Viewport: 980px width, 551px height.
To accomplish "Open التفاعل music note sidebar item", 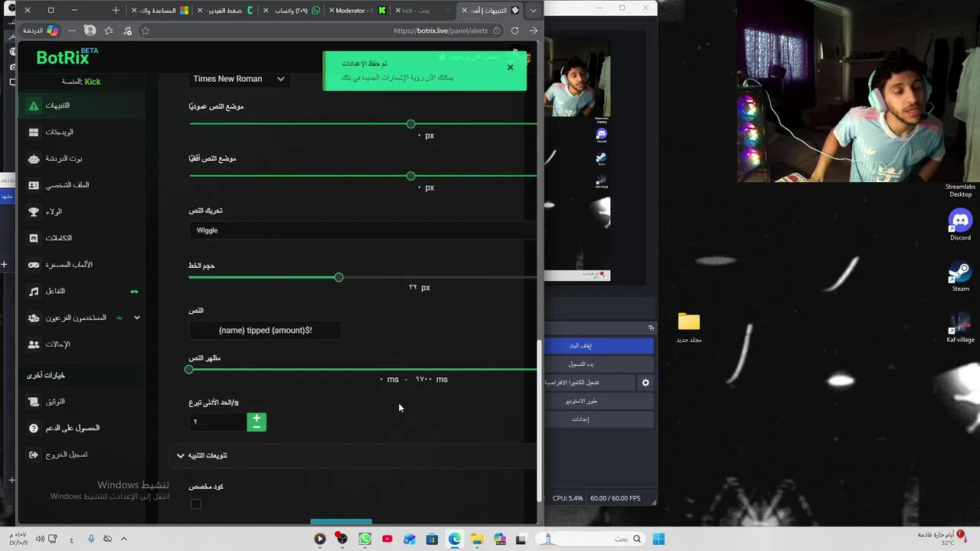I will click(83, 291).
